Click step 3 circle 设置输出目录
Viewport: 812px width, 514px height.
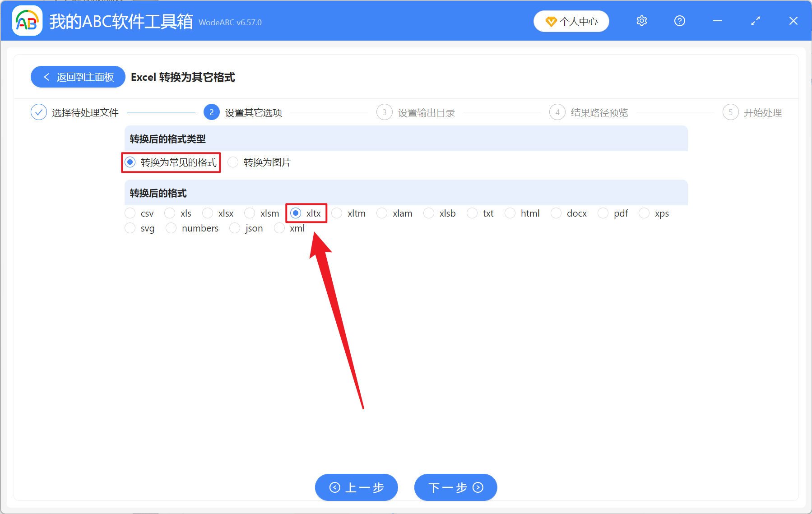pos(384,112)
